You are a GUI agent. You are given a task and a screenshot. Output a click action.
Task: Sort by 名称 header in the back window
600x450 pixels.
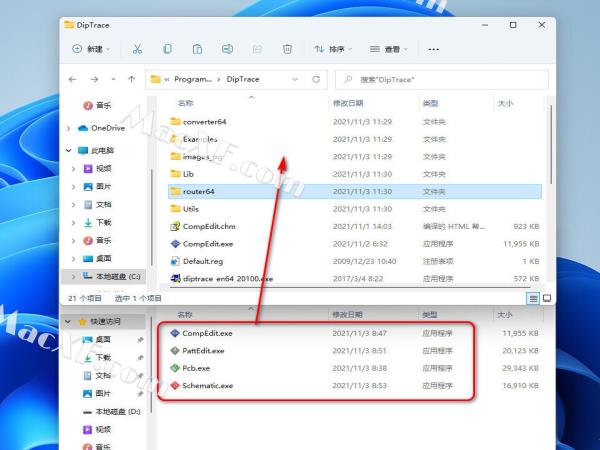[185, 315]
